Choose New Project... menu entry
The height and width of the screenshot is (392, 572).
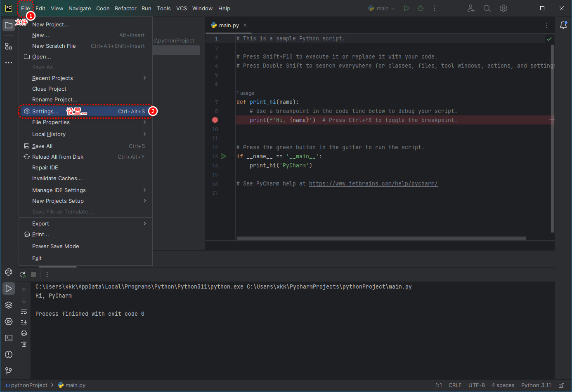85,24
